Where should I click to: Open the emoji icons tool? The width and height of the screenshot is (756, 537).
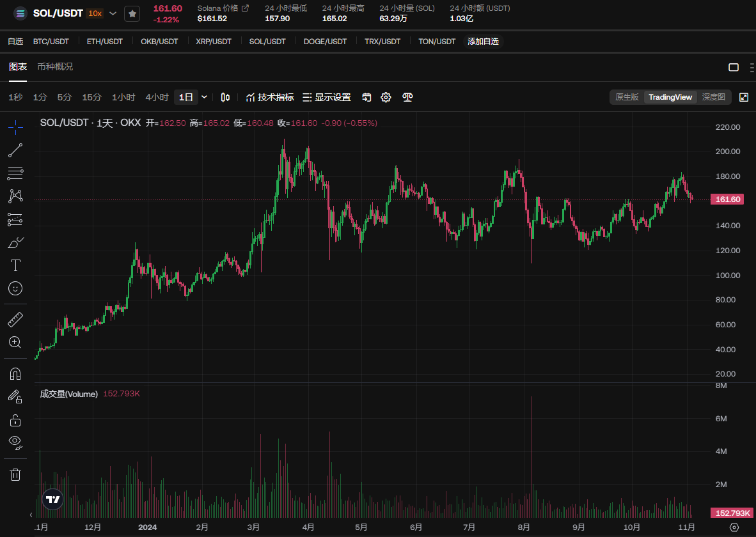(15, 288)
